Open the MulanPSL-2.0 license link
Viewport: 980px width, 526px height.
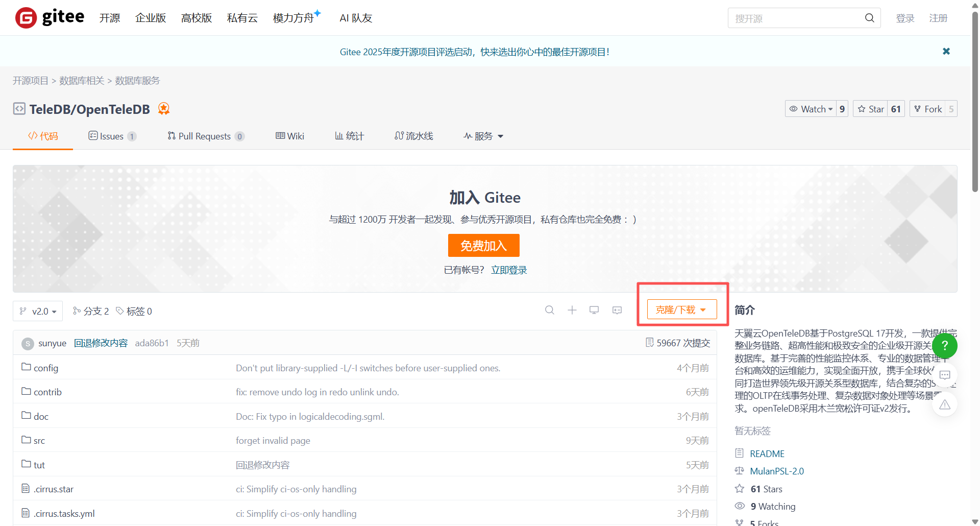777,471
